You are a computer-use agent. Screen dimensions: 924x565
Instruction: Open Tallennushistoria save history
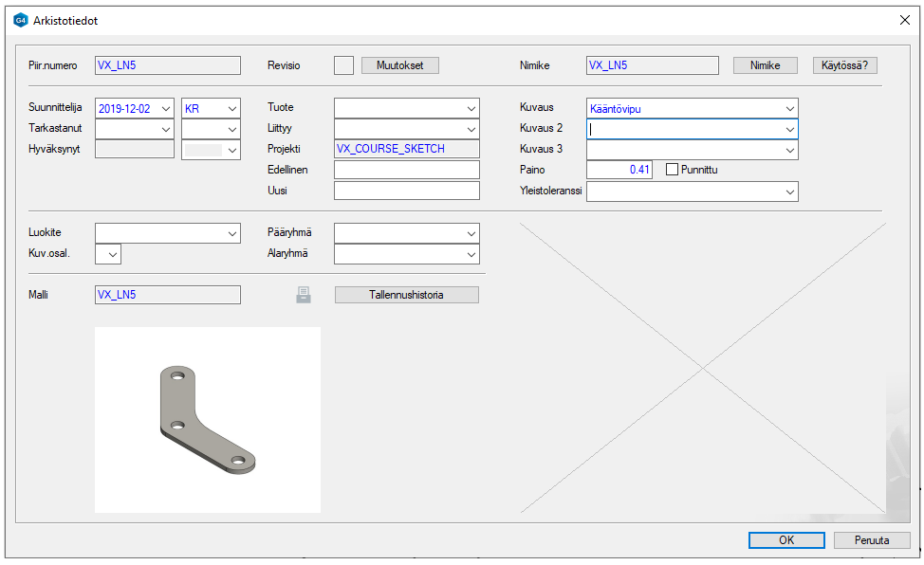click(x=406, y=295)
